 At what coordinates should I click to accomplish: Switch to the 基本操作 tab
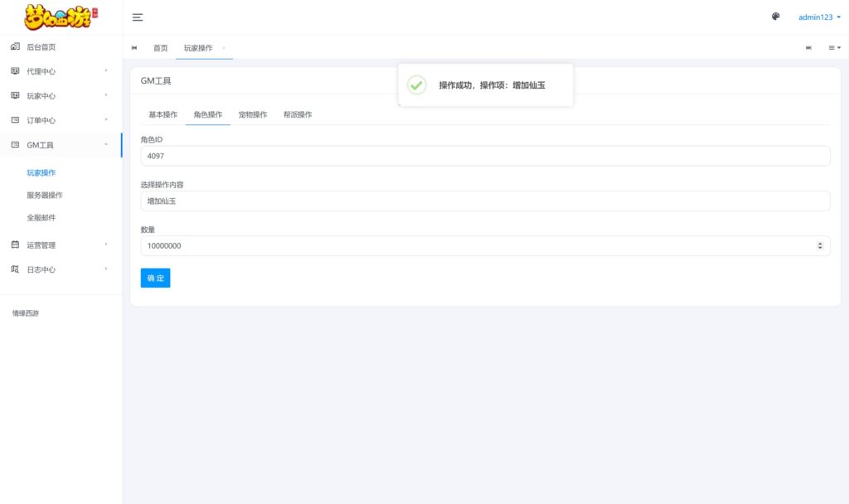click(x=163, y=115)
